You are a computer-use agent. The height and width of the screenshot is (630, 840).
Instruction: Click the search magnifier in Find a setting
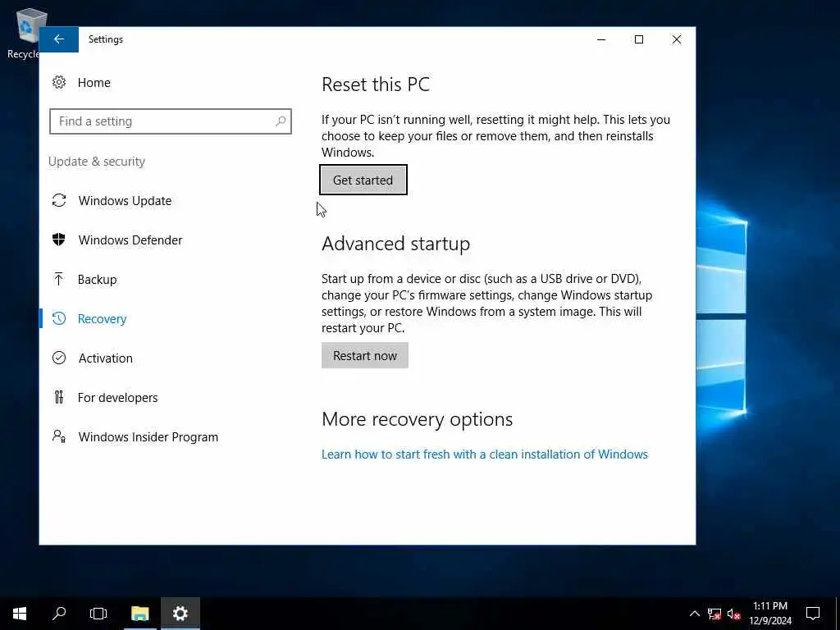tap(281, 121)
